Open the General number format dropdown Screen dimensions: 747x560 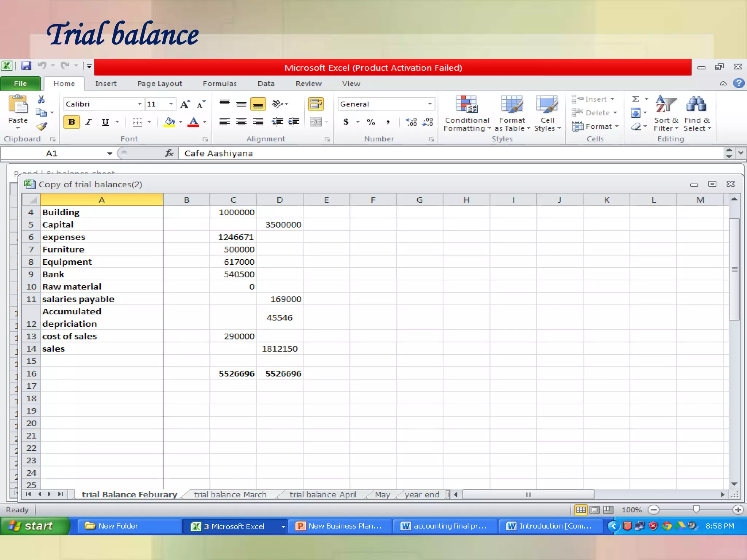[430, 104]
